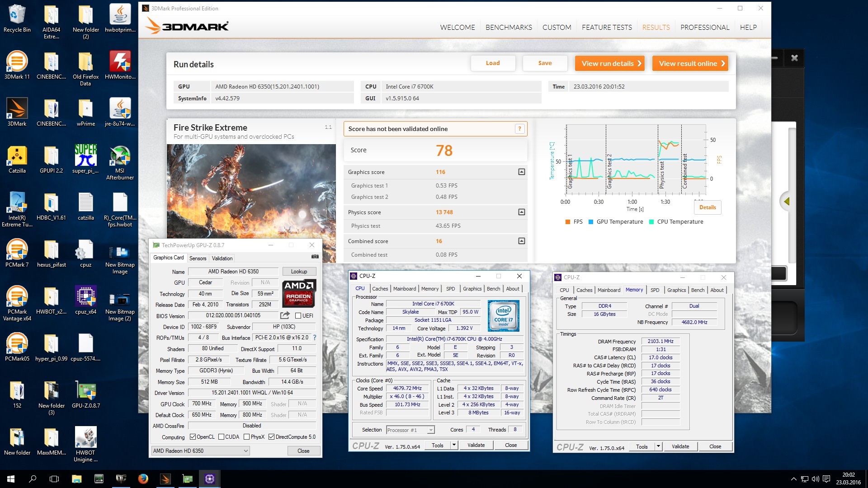868x488 pixels.
Task: Open the wPrime desktop icon
Action: (x=85, y=113)
